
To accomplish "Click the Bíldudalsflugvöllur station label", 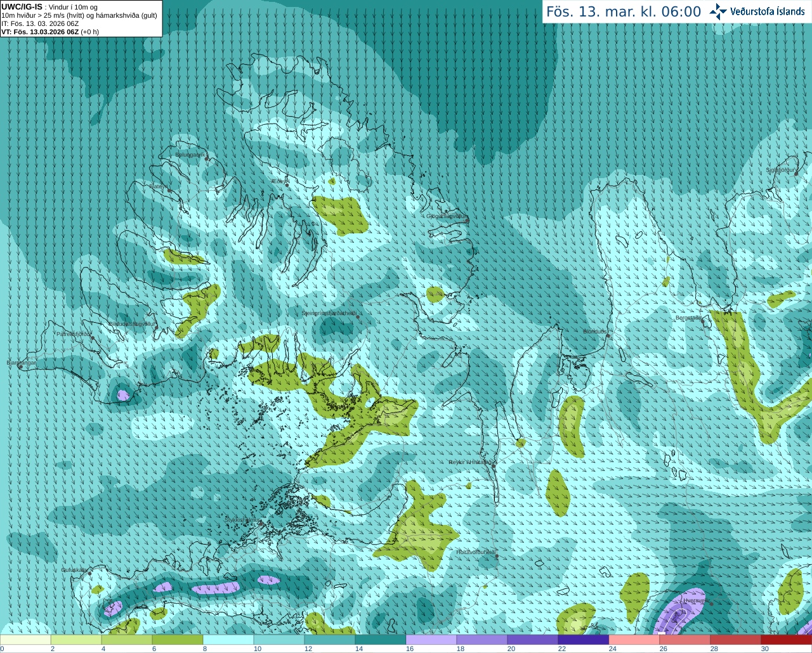I will tap(133, 323).
